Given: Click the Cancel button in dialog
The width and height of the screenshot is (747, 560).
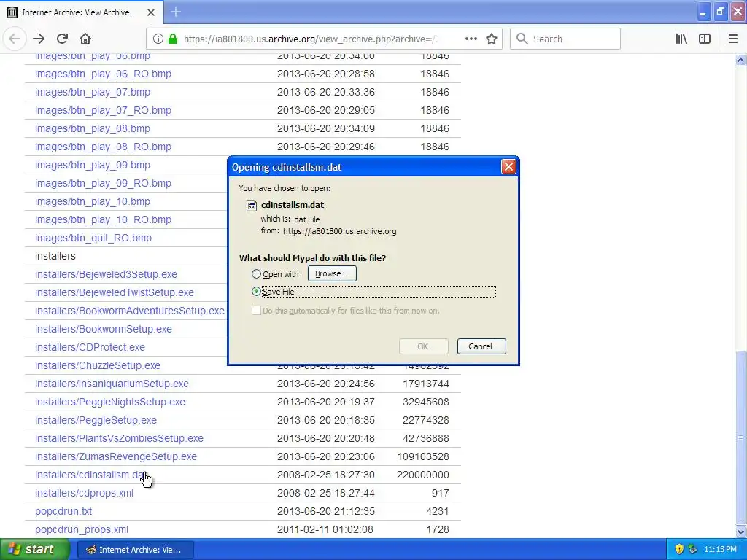Looking at the screenshot, I should click(481, 346).
